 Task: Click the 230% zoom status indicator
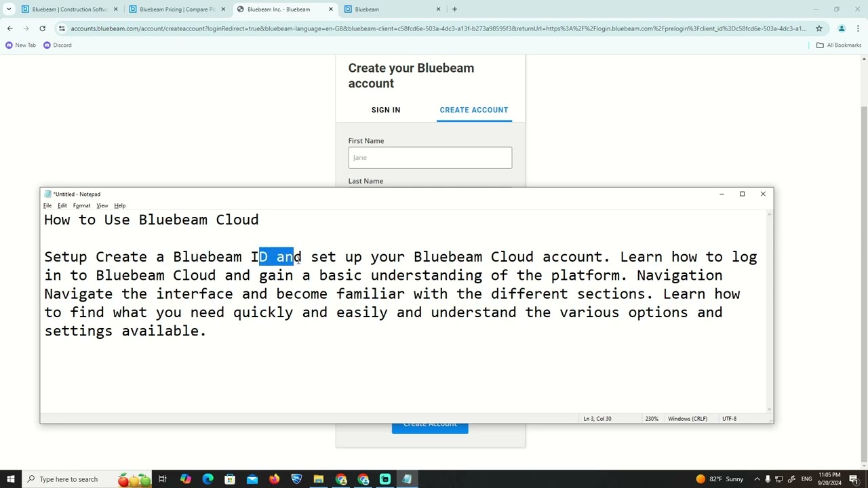pos(652,419)
